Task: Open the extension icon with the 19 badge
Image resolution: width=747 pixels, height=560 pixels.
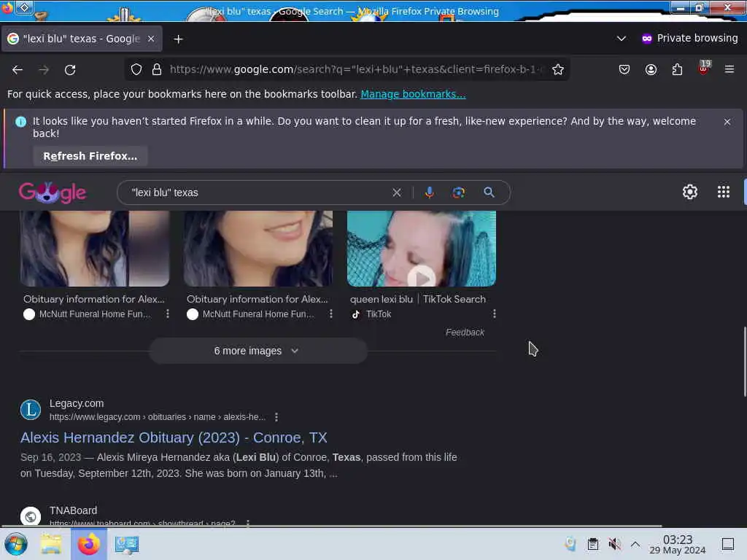Action: click(704, 68)
